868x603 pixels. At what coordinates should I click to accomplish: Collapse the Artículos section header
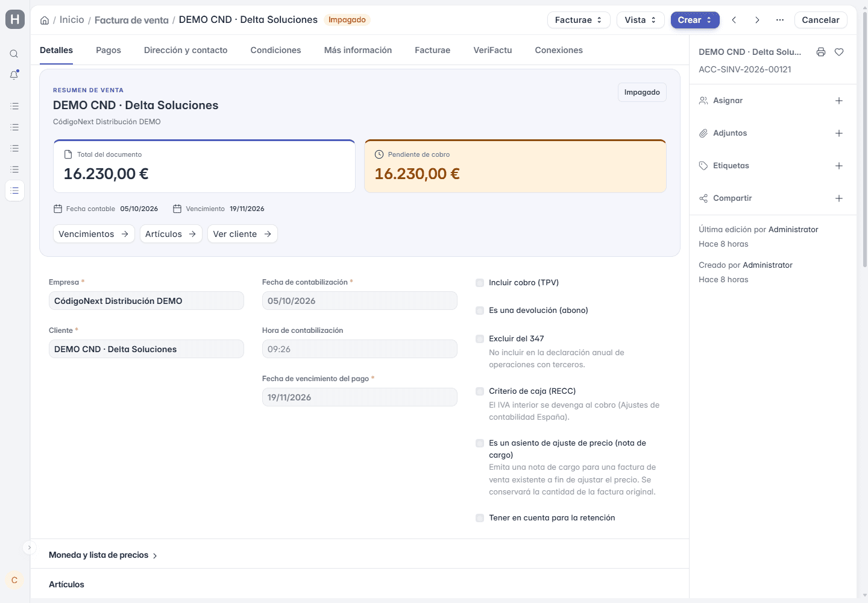pyautogui.click(x=66, y=584)
